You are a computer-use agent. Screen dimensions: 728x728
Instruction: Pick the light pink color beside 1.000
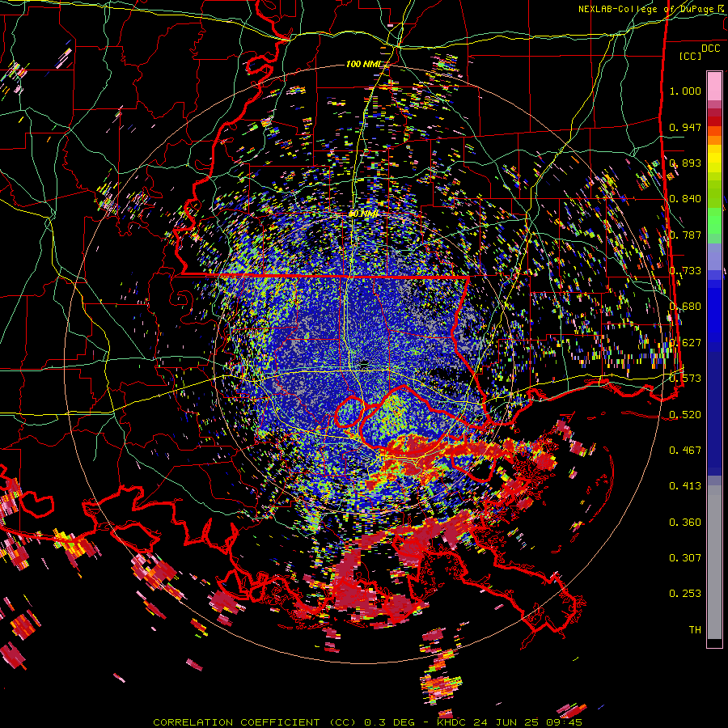[714, 87]
